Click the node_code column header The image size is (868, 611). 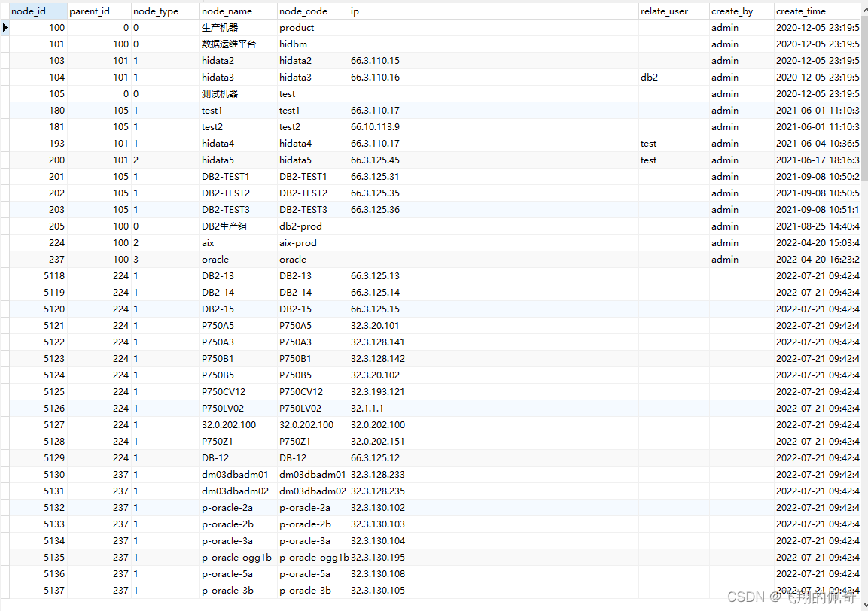coord(312,11)
